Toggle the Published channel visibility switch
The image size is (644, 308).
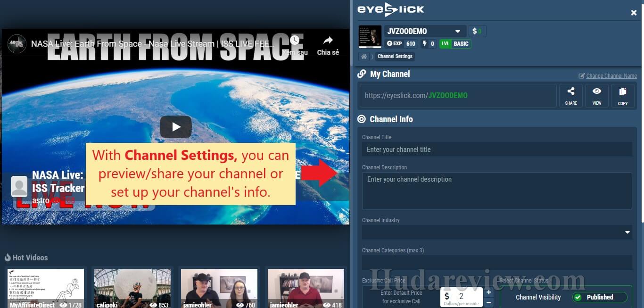(600, 297)
